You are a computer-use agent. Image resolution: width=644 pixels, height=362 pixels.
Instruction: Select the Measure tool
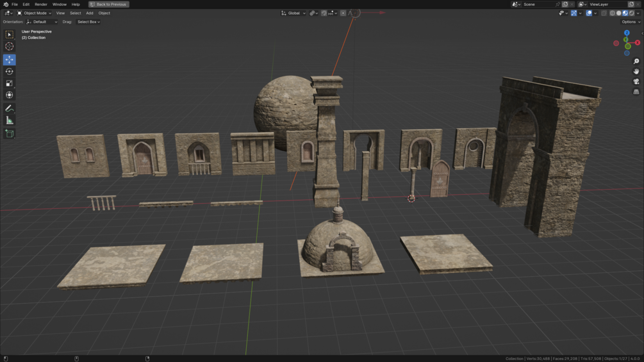pos(9,120)
